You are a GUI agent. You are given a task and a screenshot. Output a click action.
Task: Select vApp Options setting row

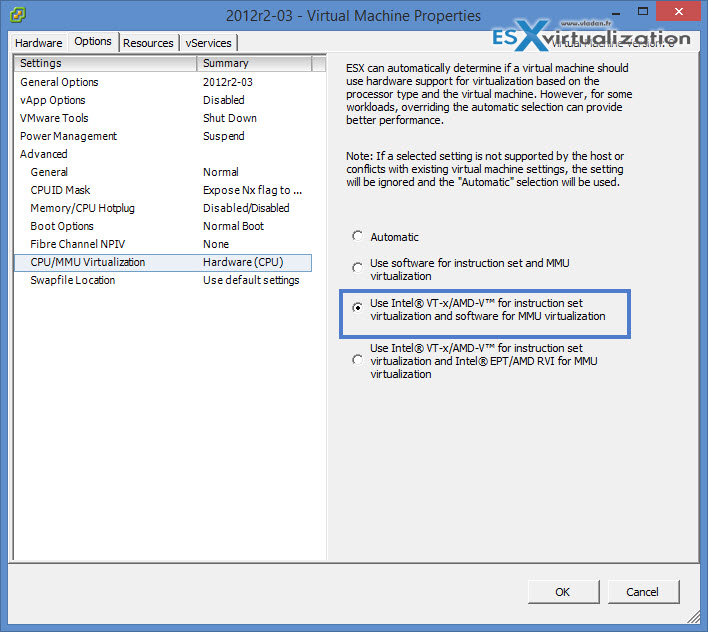click(163, 100)
